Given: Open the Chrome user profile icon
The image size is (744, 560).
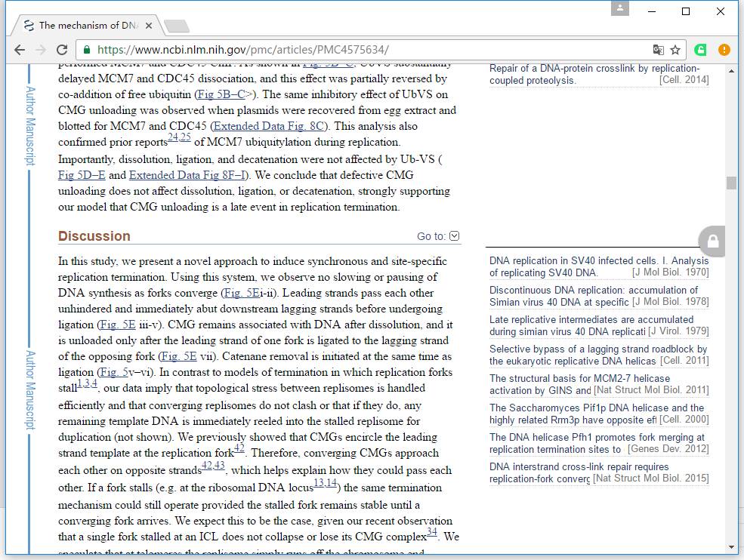Looking at the screenshot, I should pos(620,9).
